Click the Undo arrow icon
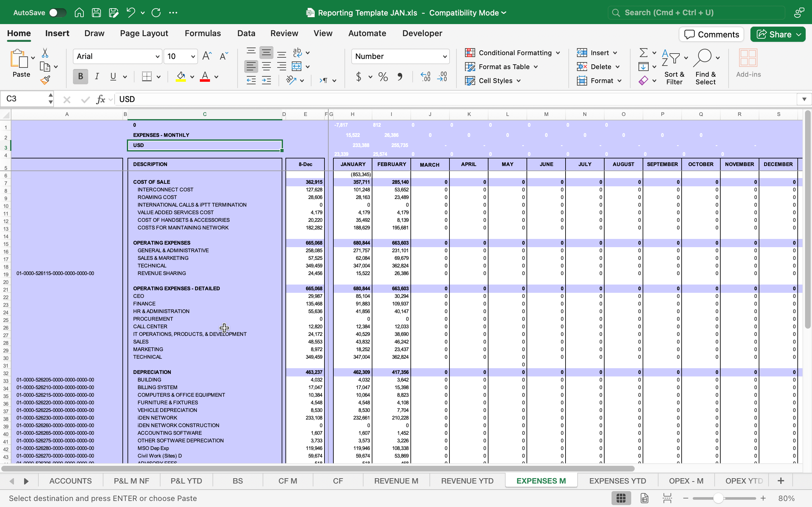812x507 pixels. coord(131,13)
